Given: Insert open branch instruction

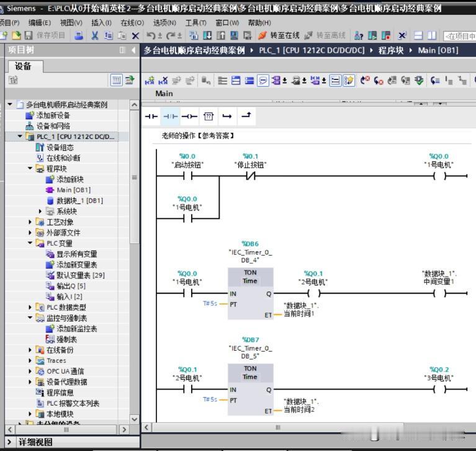Looking at the screenshot, I should coord(227,116).
